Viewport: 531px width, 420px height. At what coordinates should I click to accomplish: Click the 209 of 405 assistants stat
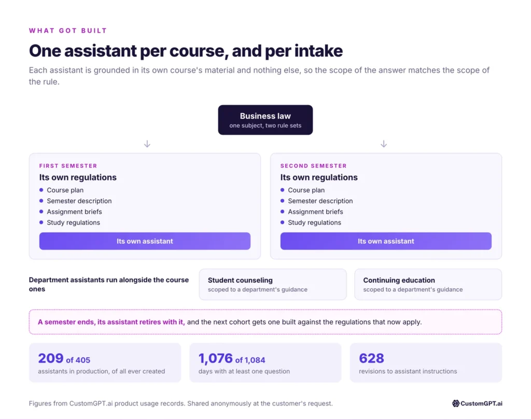pyautogui.click(x=105, y=363)
